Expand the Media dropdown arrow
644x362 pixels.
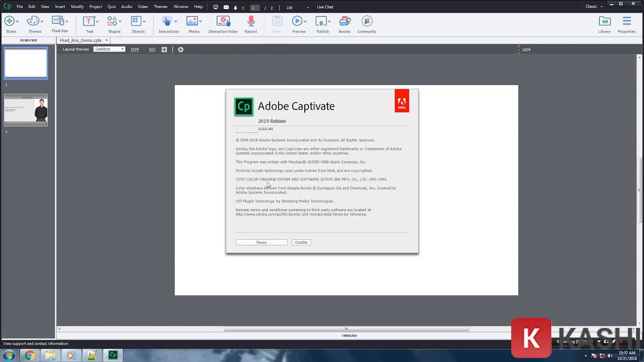point(200,21)
